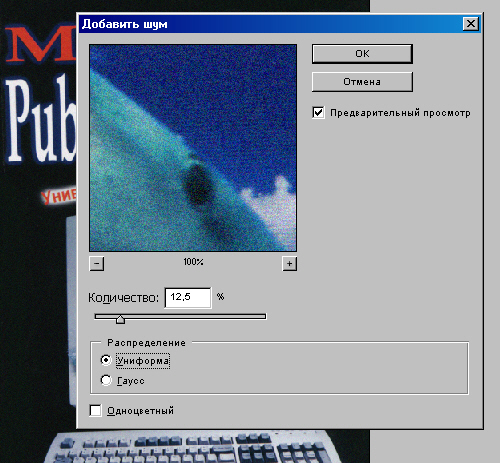Click the 100% zoom level label
This screenshot has width=500, height=463.
pos(193,262)
